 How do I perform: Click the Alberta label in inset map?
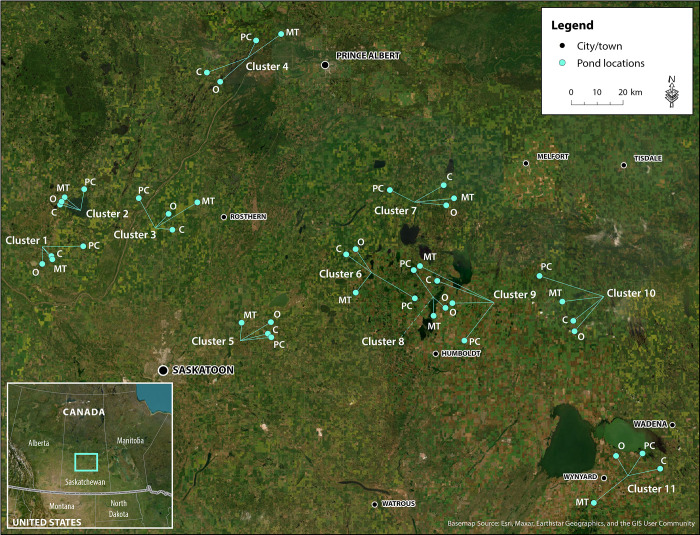click(39, 443)
